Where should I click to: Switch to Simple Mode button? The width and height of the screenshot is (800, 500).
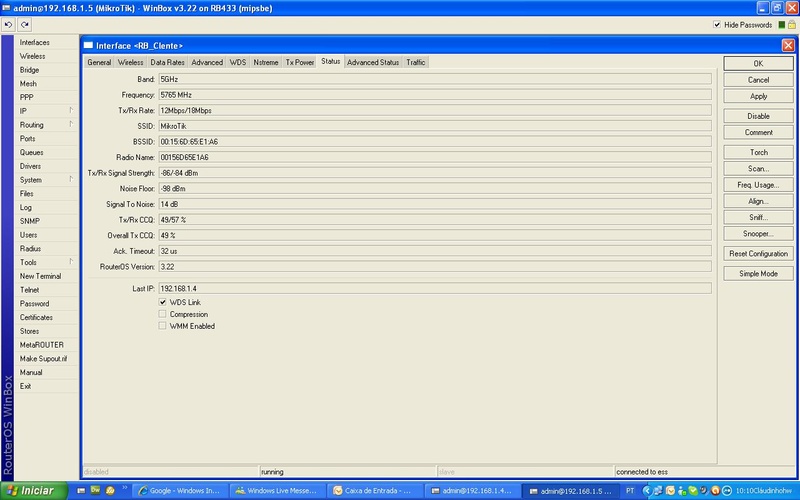click(x=758, y=273)
